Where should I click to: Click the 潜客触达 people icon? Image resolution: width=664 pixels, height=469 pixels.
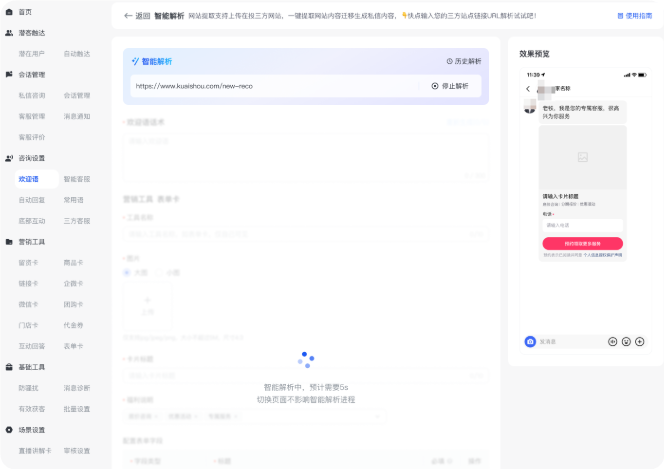(x=9, y=33)
